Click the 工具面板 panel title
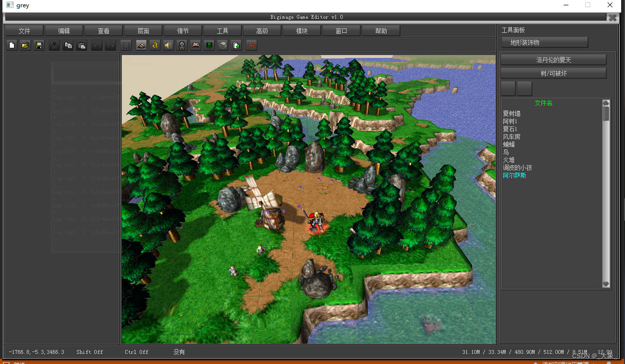Screen dimensions: 625x364 [513, 30]
